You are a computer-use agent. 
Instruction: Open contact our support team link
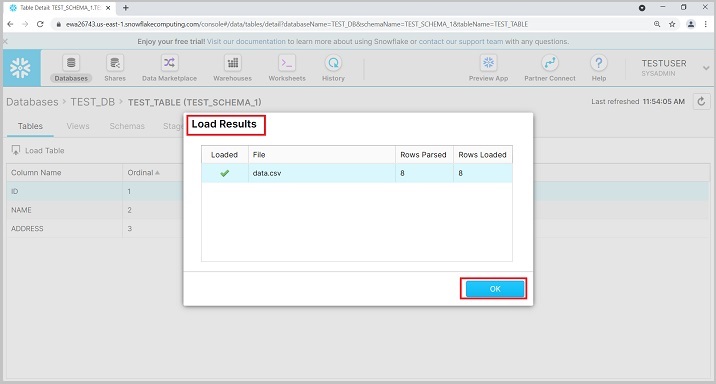point(461,42)
